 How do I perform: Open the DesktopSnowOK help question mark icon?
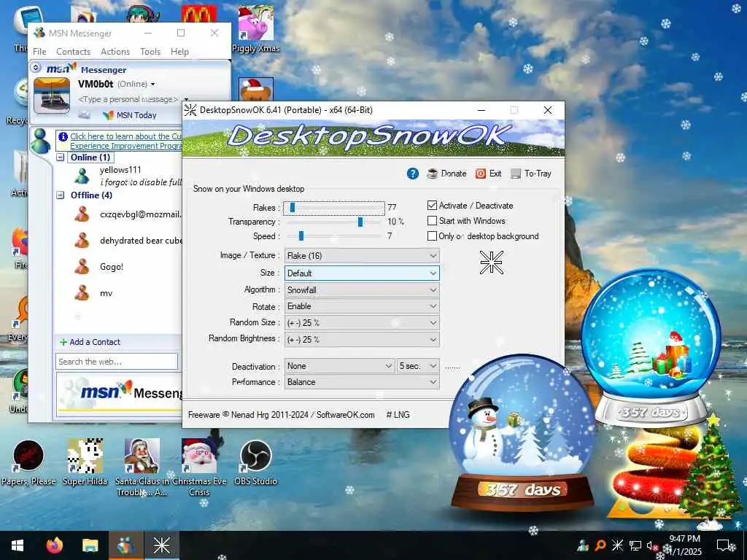tap(413, 174)
